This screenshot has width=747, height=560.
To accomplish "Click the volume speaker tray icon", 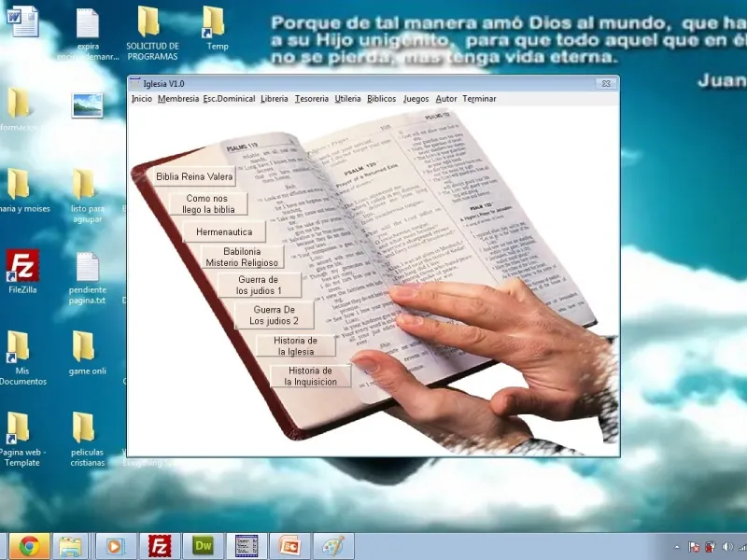I will [x=727, y=547].
